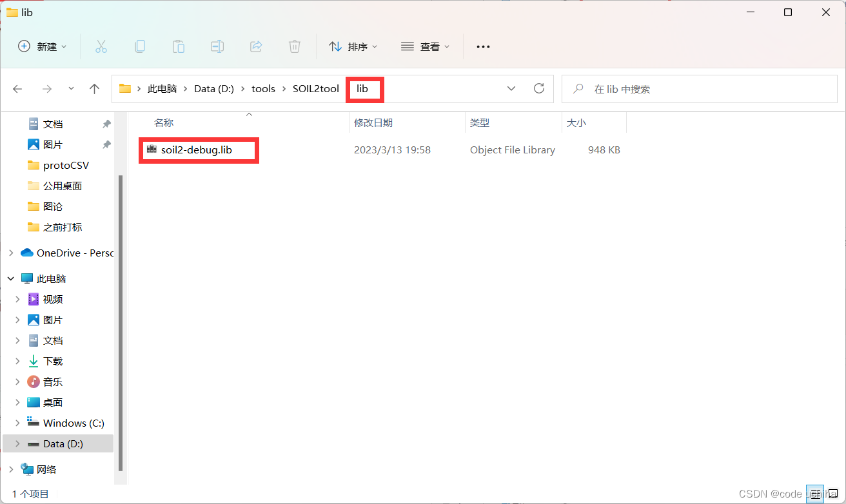The height and width of the screenshot is (504, 846).
Task: Open the protoCSV folder in sidebar
Action: pyautogui.click(x=66, y=165)
